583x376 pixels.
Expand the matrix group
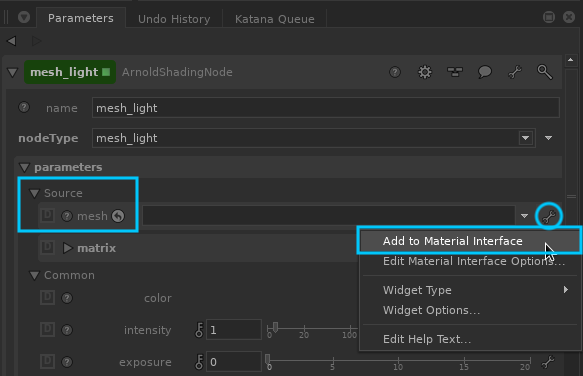[67, 248]
